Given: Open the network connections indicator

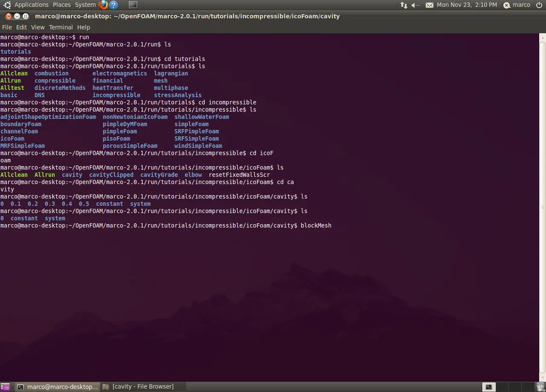Looking at the screenshot, I should point(404,5).
